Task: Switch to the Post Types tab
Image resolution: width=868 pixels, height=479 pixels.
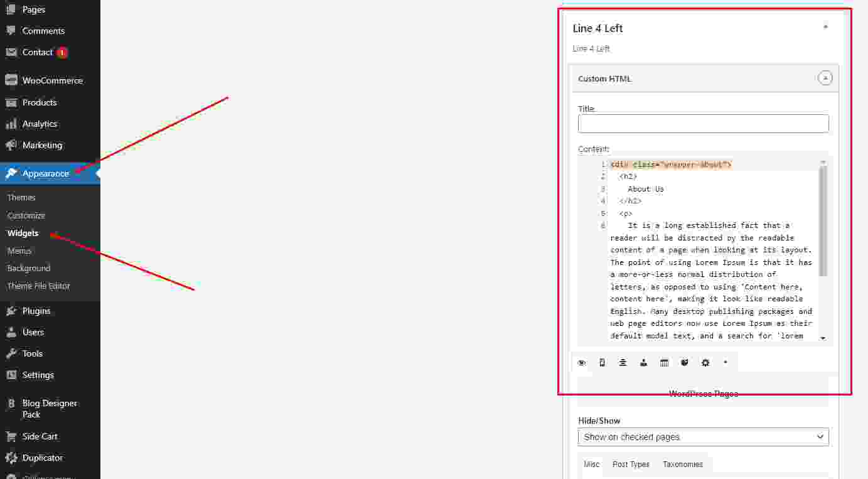Action: pyautogui.click(x=631, y=465)
